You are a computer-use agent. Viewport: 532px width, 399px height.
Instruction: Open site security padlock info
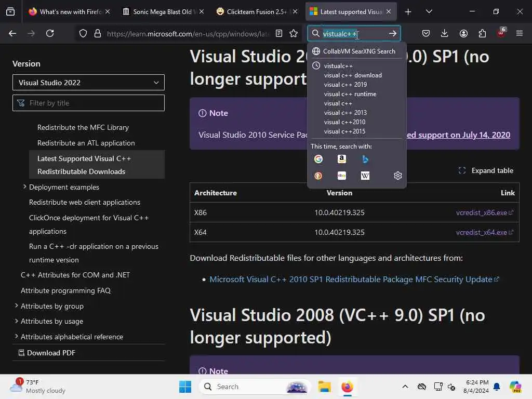pyautogui.click(x=97, y=33)
